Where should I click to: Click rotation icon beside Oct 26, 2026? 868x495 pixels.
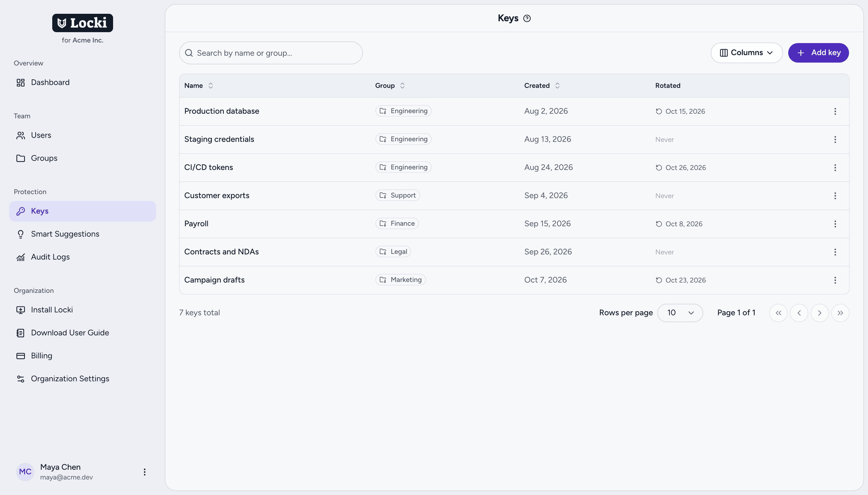click(x=659, y=168)
